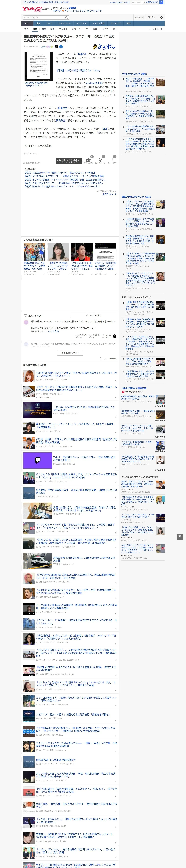Open article ユニクロのヒートテック下着 in main list

coord(76,526)
